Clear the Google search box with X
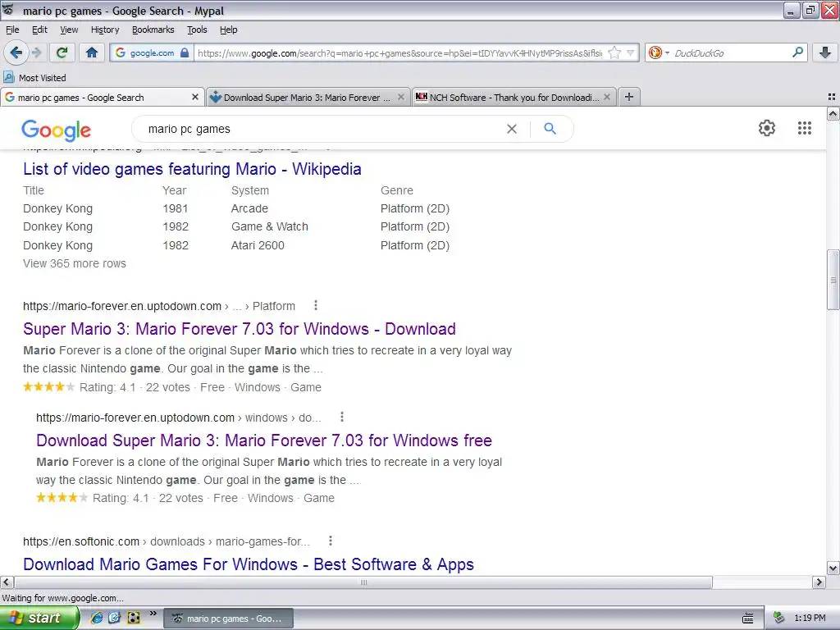Image resolution: width=840 pixels, height=630 pixels. tap(512, 129)
